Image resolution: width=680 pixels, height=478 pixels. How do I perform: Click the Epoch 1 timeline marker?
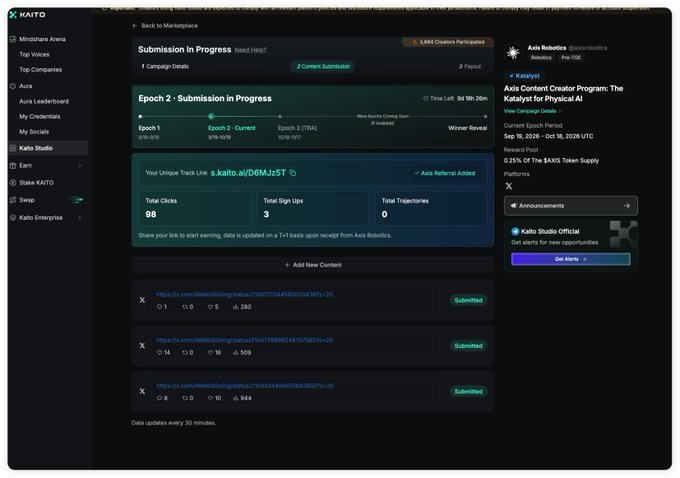(140, 116)
